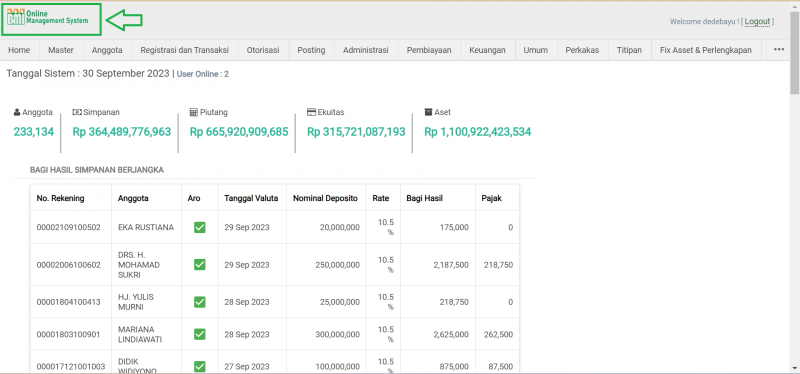Click member name HJ. YULIS MURNI
The image size is (800, 374).
(136, 302)
